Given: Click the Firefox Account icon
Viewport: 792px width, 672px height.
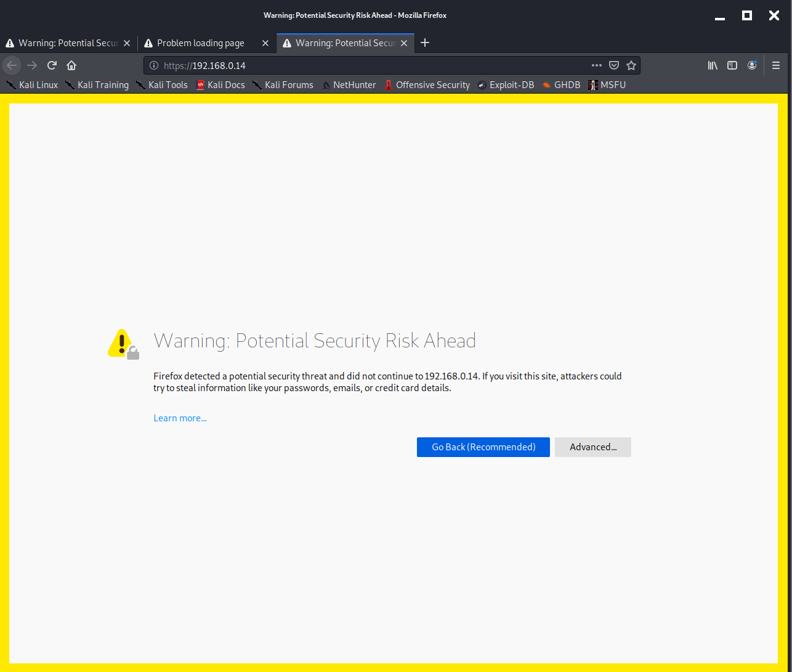Looking at the screenshot, I should (x=752, y=65).
